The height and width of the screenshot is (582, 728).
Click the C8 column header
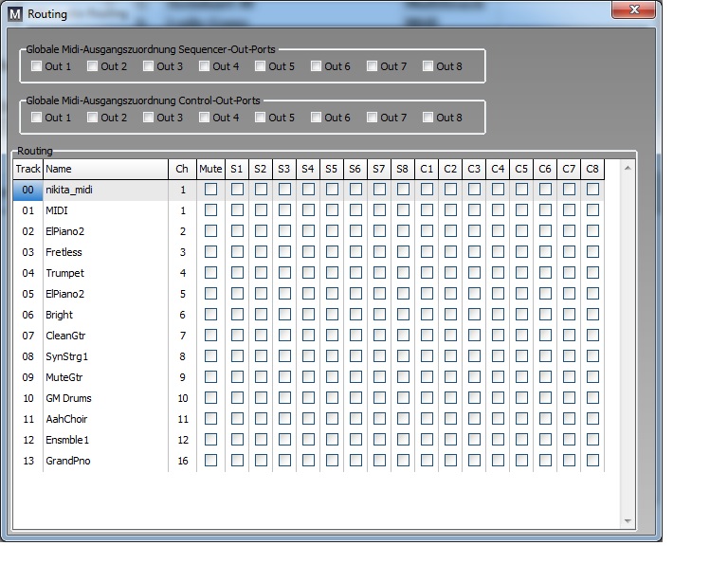point(591,169)
